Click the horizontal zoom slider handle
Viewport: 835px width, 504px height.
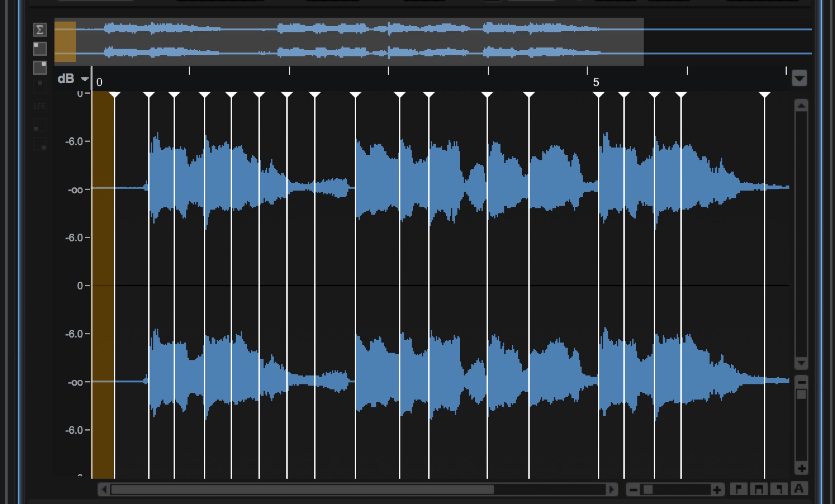point(648,490)
